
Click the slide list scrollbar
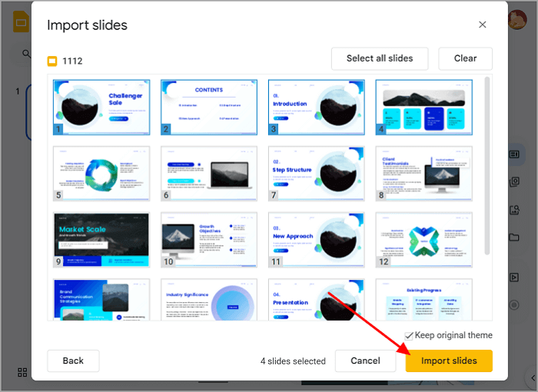pos(487,166)
